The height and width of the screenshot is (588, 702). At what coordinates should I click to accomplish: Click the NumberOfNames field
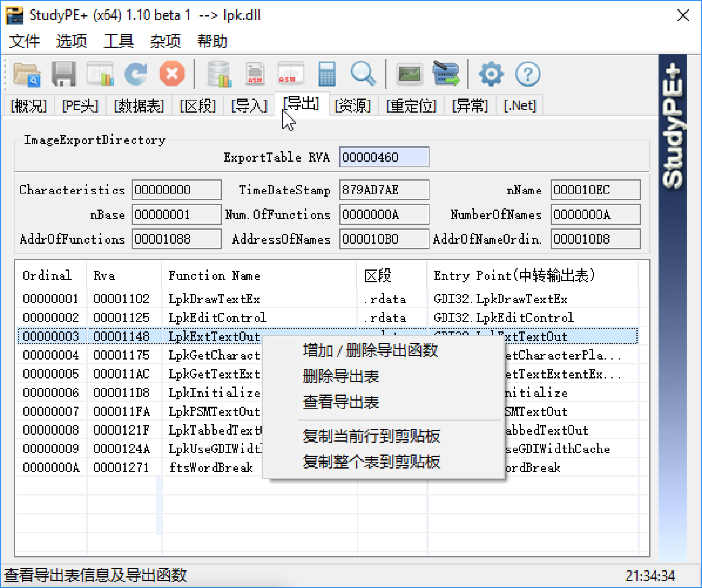coord(596,214)
